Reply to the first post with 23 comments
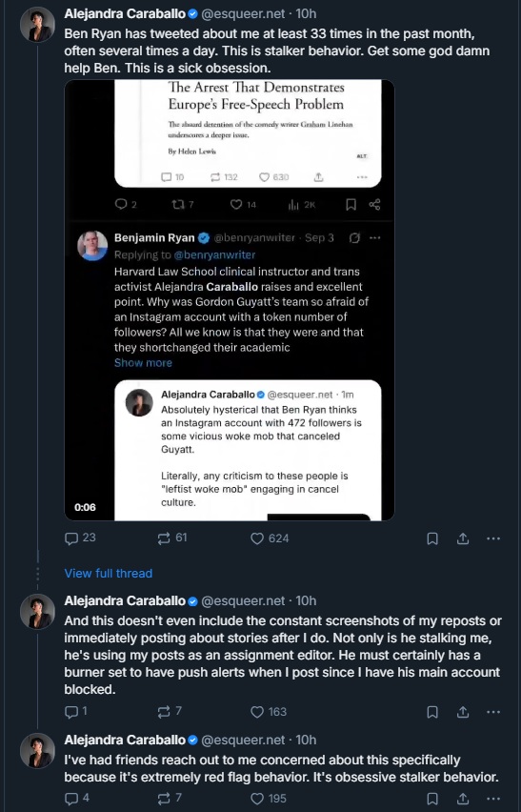The height and width of the screenshot is (812, 521). point(80,538)
